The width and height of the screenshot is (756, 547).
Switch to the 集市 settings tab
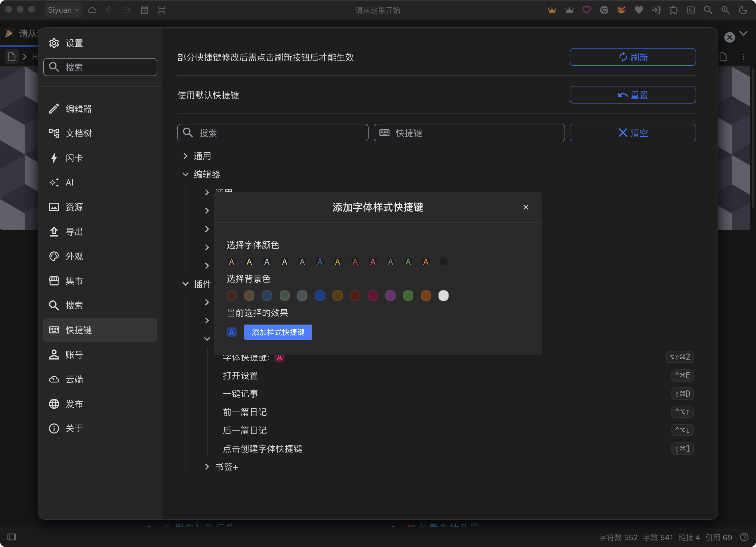pos(74,281)
